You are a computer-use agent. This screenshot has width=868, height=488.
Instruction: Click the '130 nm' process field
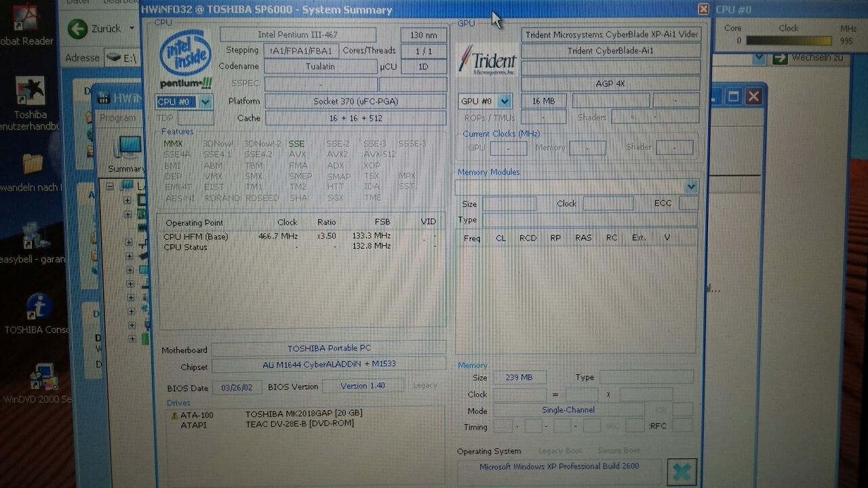(424, 35)
